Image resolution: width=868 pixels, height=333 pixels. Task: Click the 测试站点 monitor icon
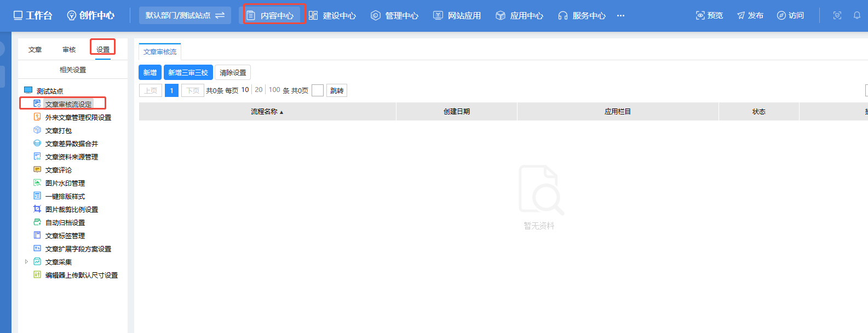click(x=28, y=90)
